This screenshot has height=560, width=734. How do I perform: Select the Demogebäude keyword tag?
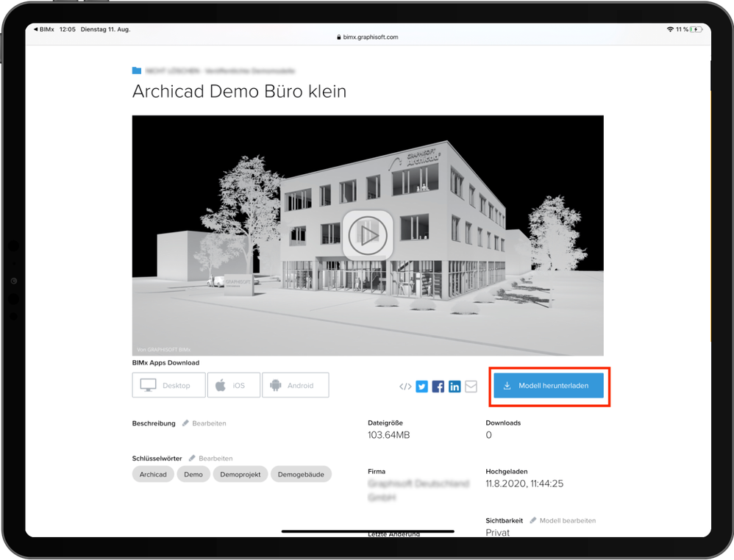click(301, 475)
